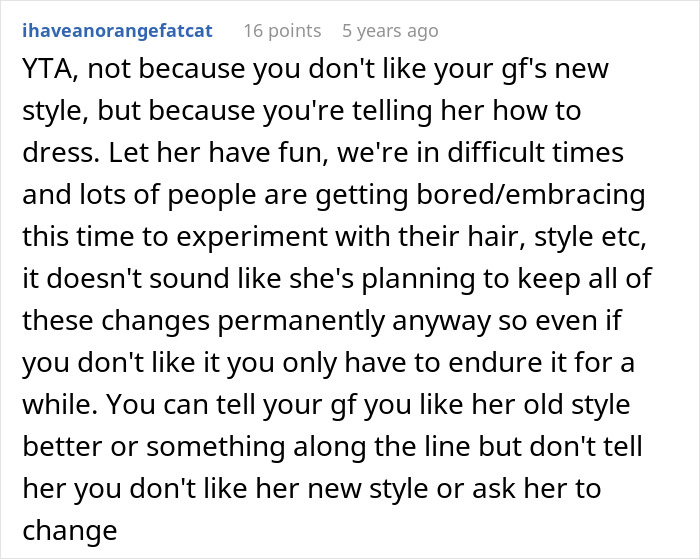
Task: Click the "5 years ago" timestamp
Action: [390, 31]
